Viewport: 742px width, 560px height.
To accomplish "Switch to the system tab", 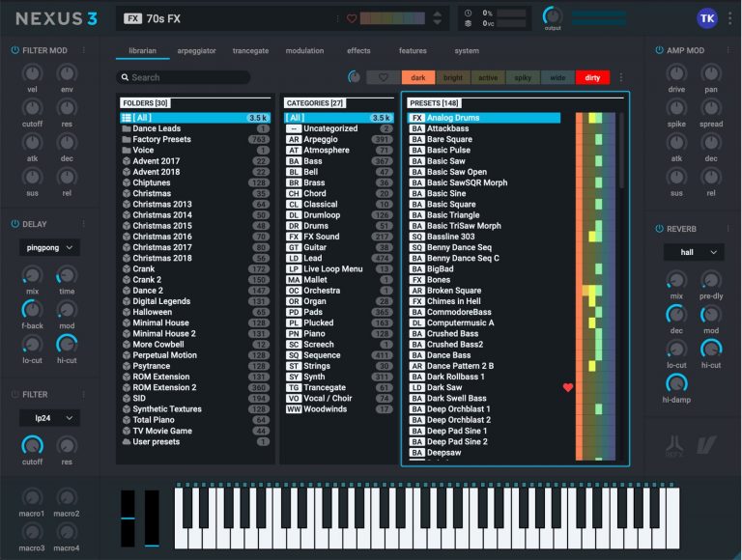I will point(467,50).
